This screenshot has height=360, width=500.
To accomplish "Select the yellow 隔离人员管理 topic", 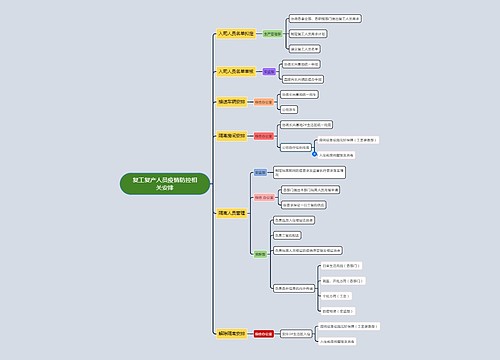I will (232, 213).
